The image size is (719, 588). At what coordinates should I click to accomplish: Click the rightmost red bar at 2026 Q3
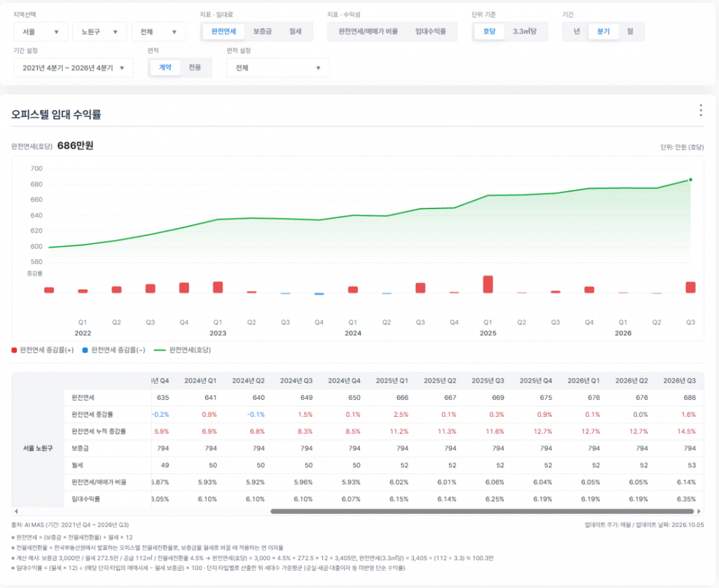click(x=691, y=287)
